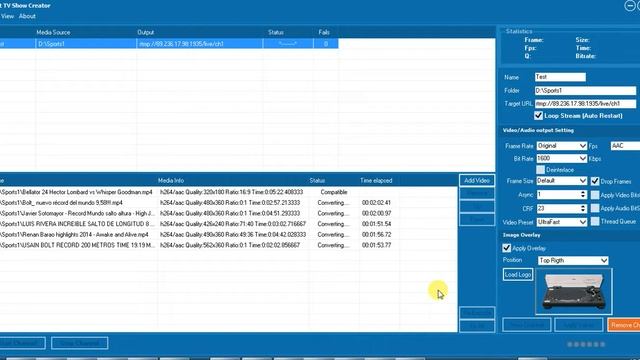Viewport: 640px width, 360px height.
Task: Click the 00:02:02.41 time elapsed cell
Action: 376,202
